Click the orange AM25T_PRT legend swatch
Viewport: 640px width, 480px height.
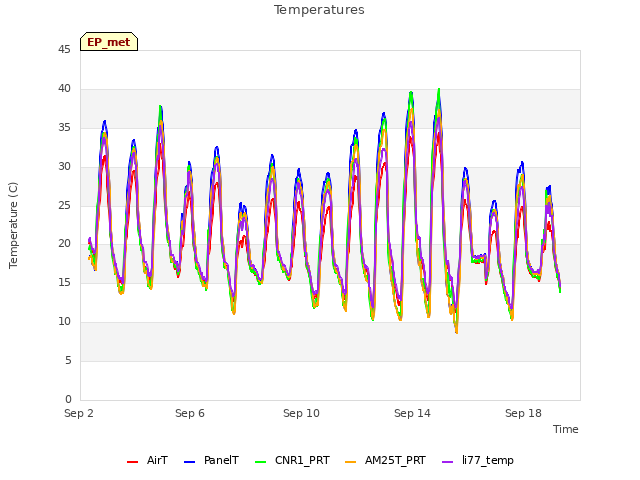click(x=350, y=462)
